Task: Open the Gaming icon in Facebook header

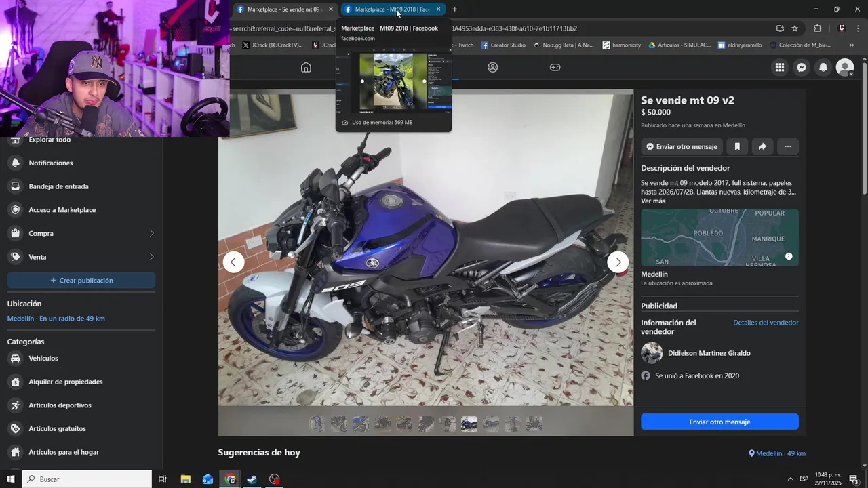Action: click(x=555, y=67)
